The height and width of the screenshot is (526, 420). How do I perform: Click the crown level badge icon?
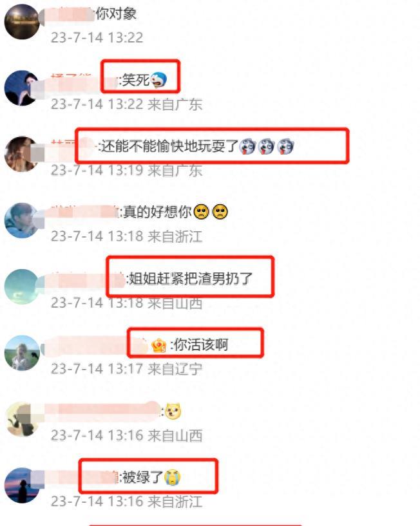tap(159, 345)
